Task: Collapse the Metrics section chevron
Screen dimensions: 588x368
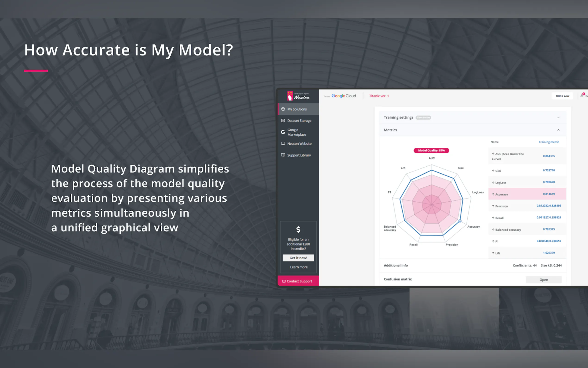Action: point(558,130)
